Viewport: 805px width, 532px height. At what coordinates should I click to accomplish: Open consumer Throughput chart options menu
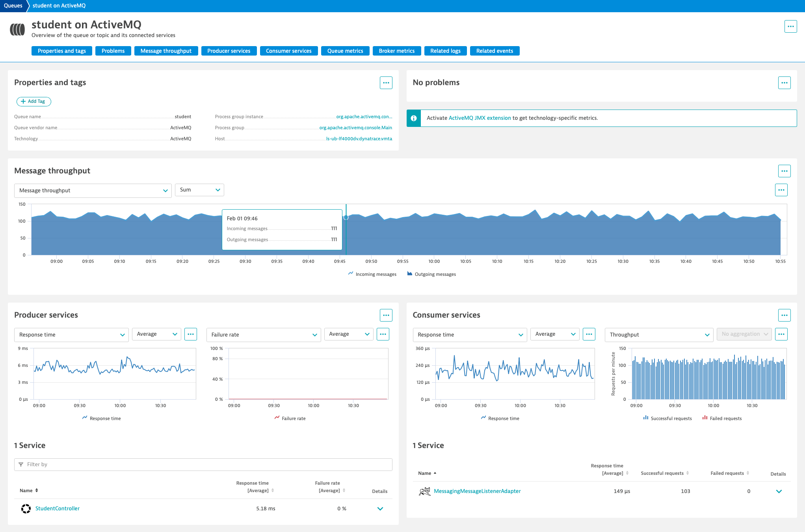[781, 334]
